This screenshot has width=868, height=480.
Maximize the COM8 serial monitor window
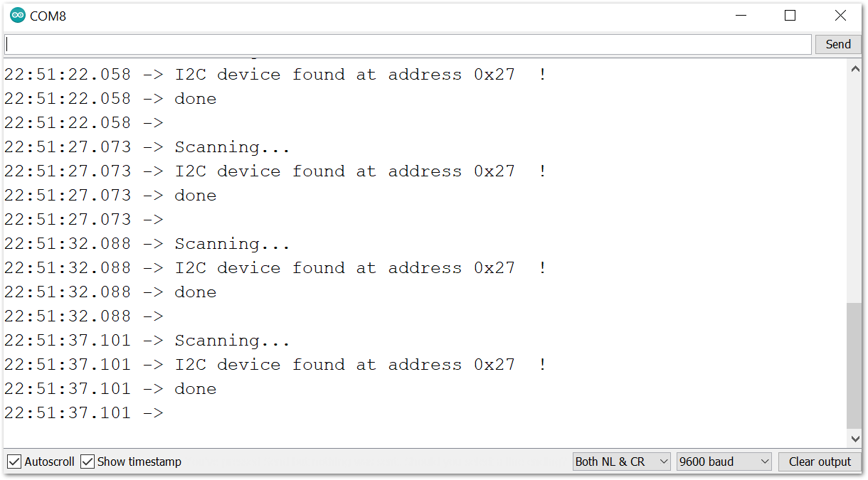tap(790, 16)
